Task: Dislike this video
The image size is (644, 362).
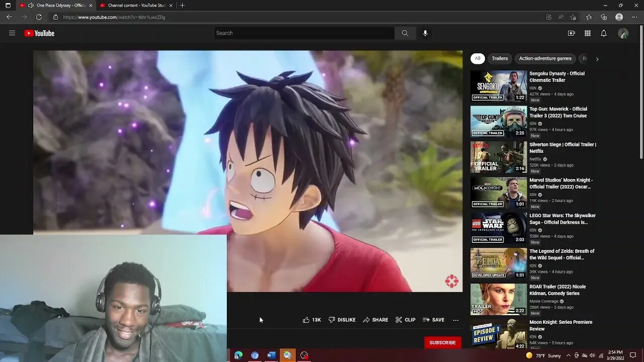Action: click(342, 320)
